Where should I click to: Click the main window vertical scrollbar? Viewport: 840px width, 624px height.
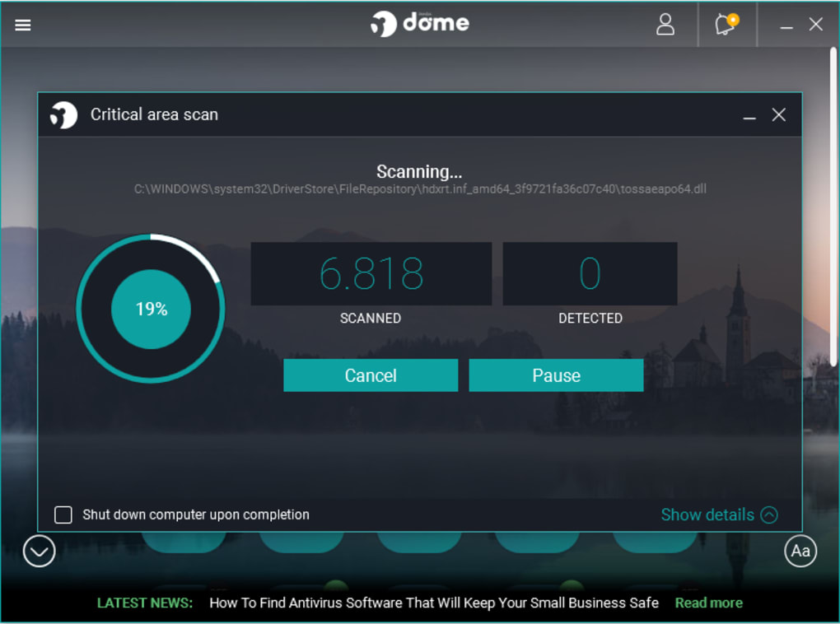[x=833, y=207]
